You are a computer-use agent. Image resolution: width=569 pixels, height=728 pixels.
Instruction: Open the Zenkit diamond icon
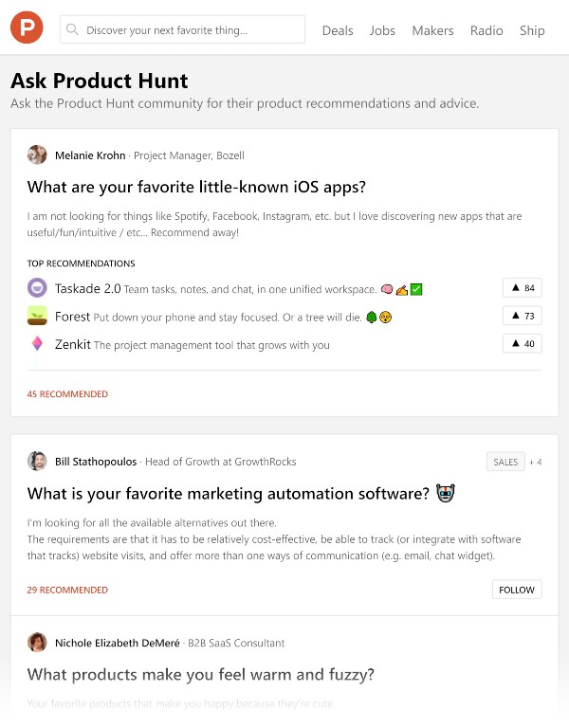[x=37, y=344]
